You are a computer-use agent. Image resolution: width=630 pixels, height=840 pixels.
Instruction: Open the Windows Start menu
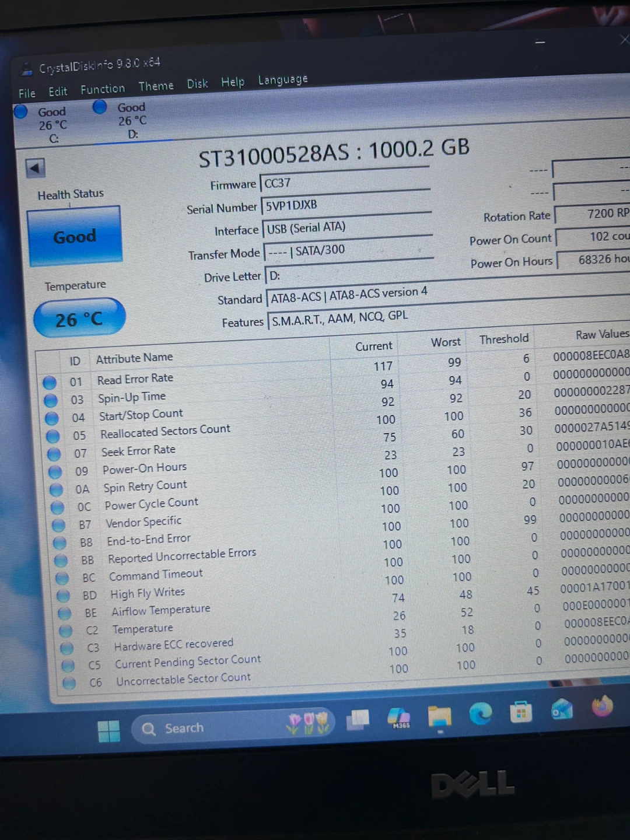(108, 731)
